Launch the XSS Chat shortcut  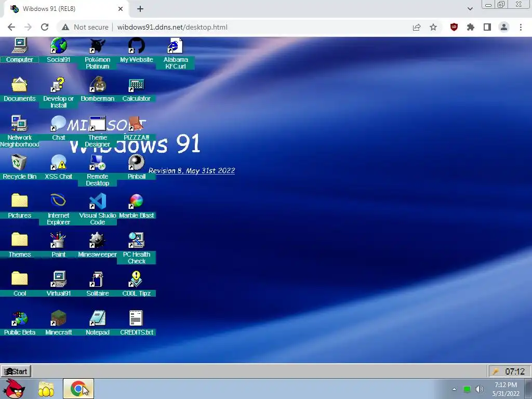point(58,167)
